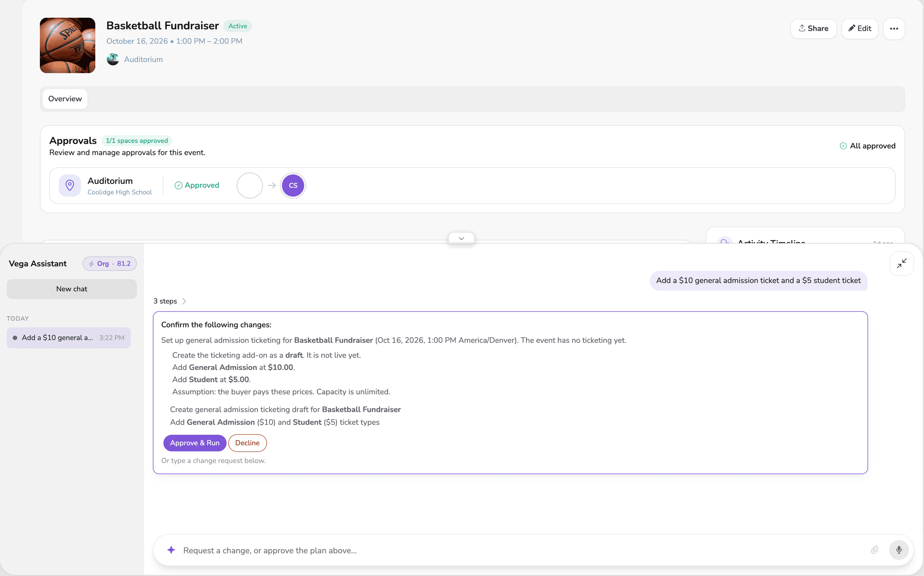Click the Org 81.2 credits badge
924x576 pixels.
click(110, 263)
